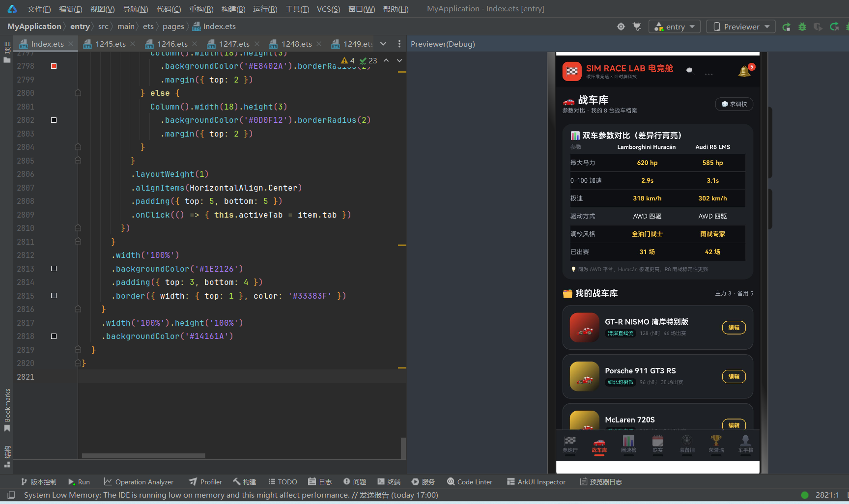Click the green check indicator showing 23
The width and height of the screenshot is (849, 504).
[x=368, y=60]
